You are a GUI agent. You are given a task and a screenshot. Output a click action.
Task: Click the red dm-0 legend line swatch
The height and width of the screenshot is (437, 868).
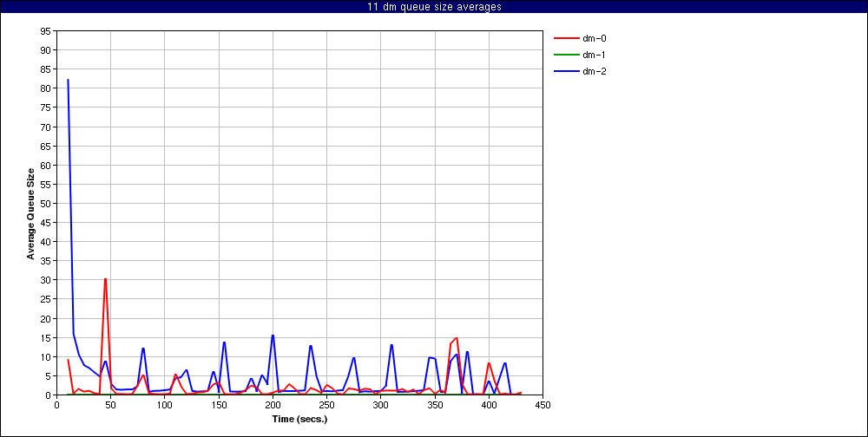tap(566, 38)
